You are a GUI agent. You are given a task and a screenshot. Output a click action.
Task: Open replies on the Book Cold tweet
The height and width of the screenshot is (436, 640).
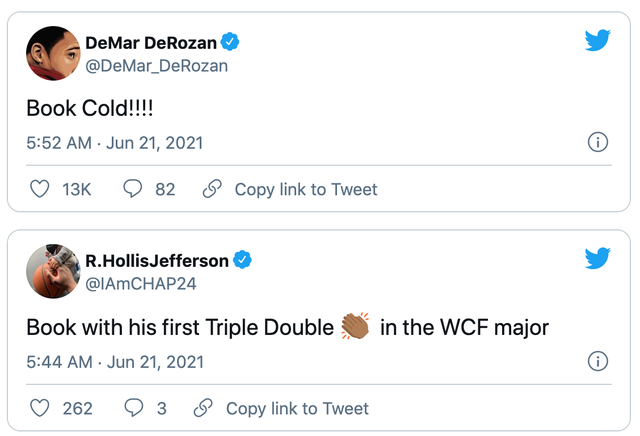133,189
